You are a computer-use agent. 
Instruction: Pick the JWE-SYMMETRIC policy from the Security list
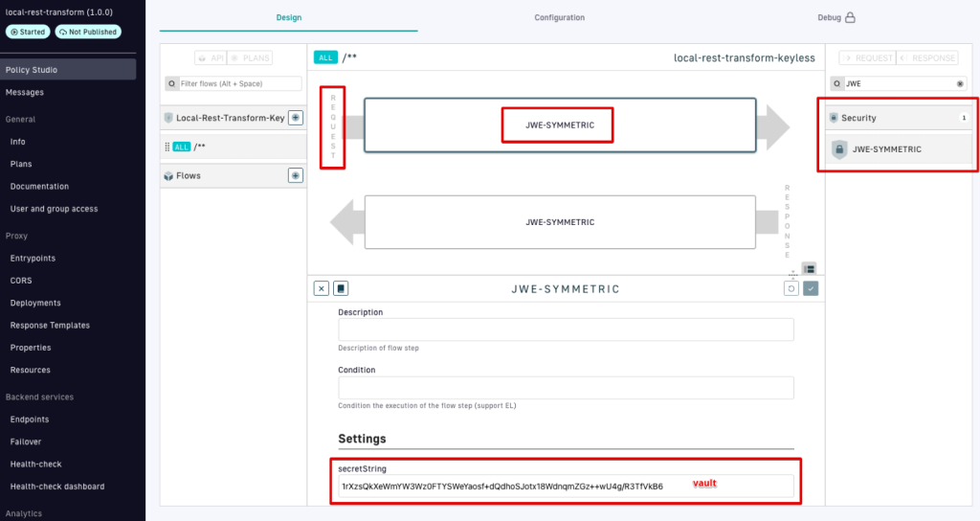point(899,149)
